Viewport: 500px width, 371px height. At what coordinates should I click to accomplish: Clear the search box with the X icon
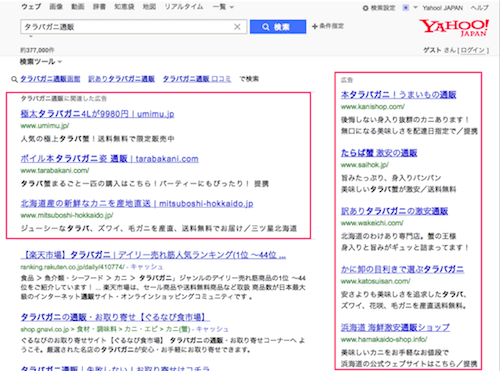pos(237,27)
